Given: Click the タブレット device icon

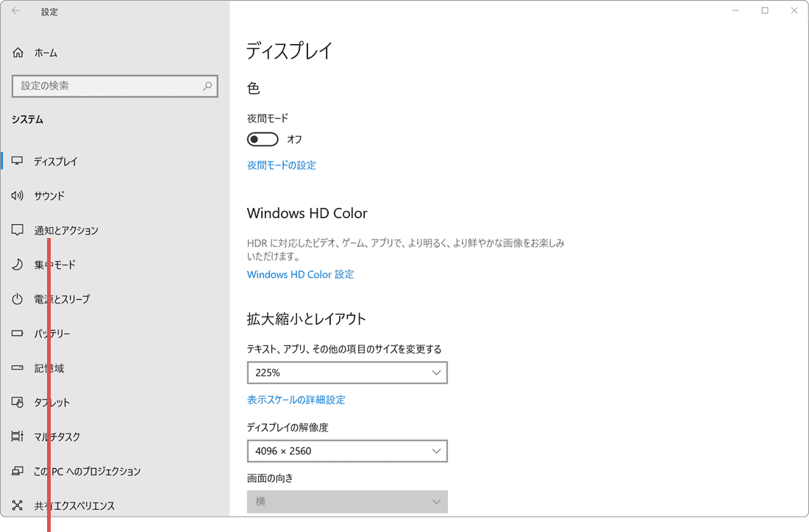Looking at the screenshot, I should click(18, 402).
